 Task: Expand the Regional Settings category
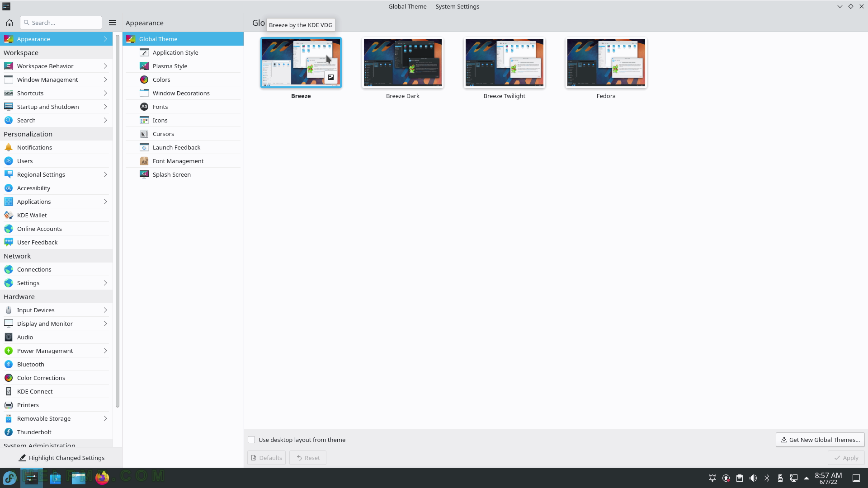(105, 174)
